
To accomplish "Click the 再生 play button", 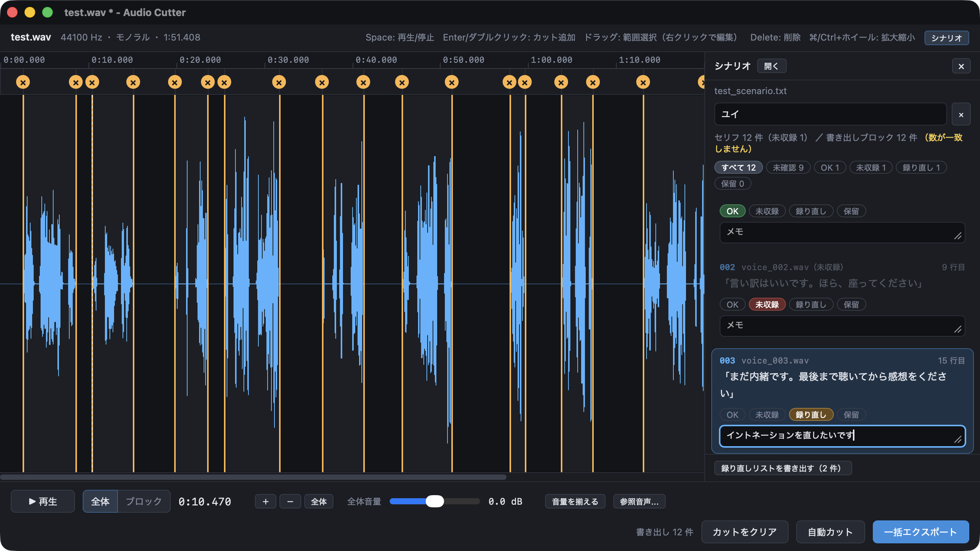I will point(43,502).
